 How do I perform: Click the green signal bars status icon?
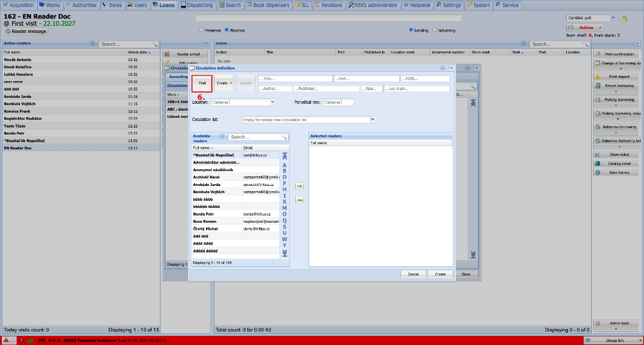pyautogui.click(x=30, y=340)
